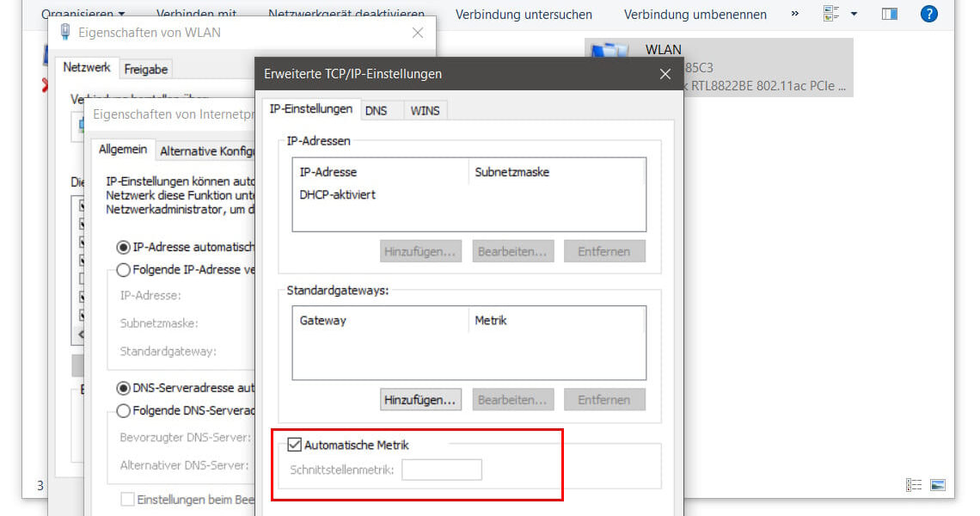Click Bearbeiten under Standardgateways
980x516 pixels.
pyautogui.click(x=512, y=400)
